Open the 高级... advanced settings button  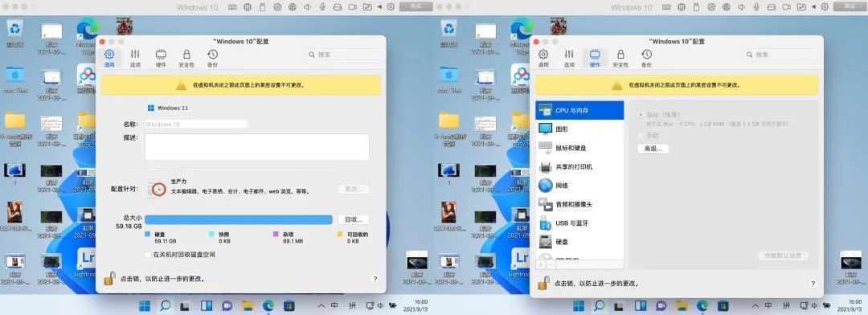click(653, 149)
